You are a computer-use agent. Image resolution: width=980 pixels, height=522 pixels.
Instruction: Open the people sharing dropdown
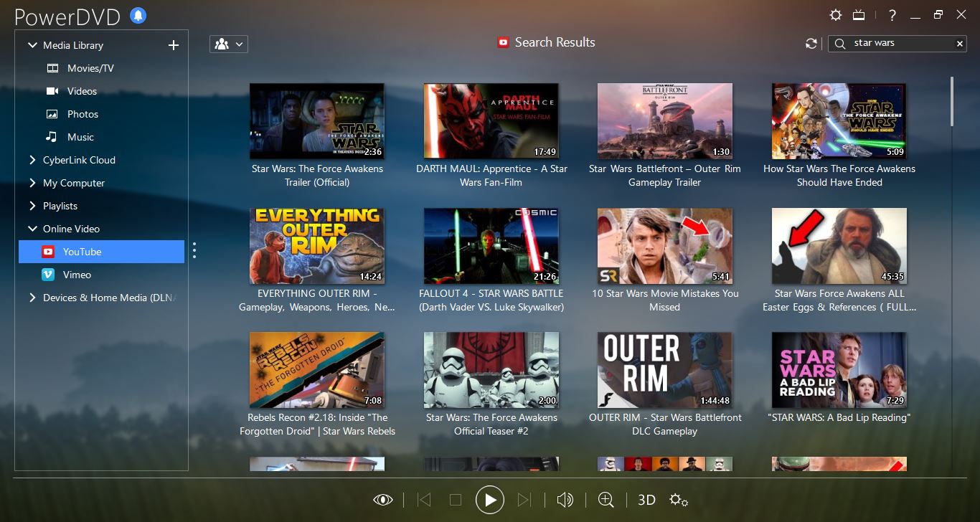pos(228,44)
